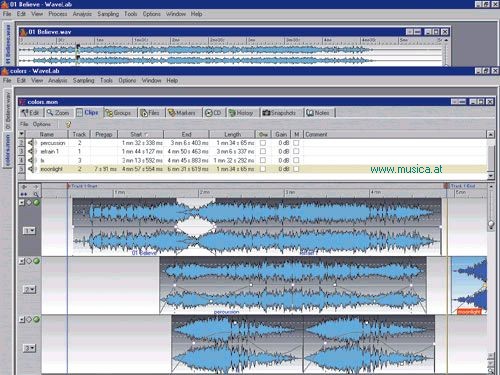Open Sampling menu in the 01 Believe window

click(108, 14)
